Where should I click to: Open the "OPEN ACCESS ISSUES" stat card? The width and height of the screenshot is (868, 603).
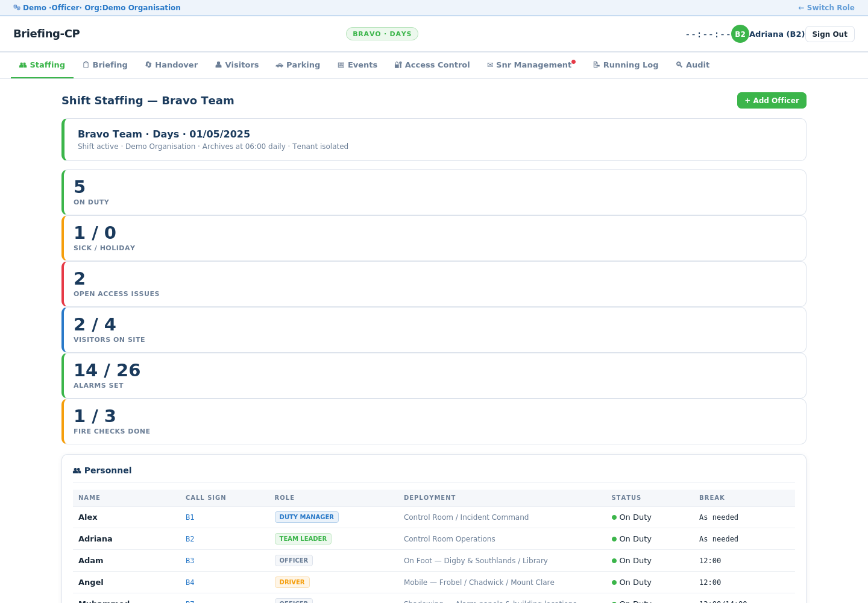(434, 284)
